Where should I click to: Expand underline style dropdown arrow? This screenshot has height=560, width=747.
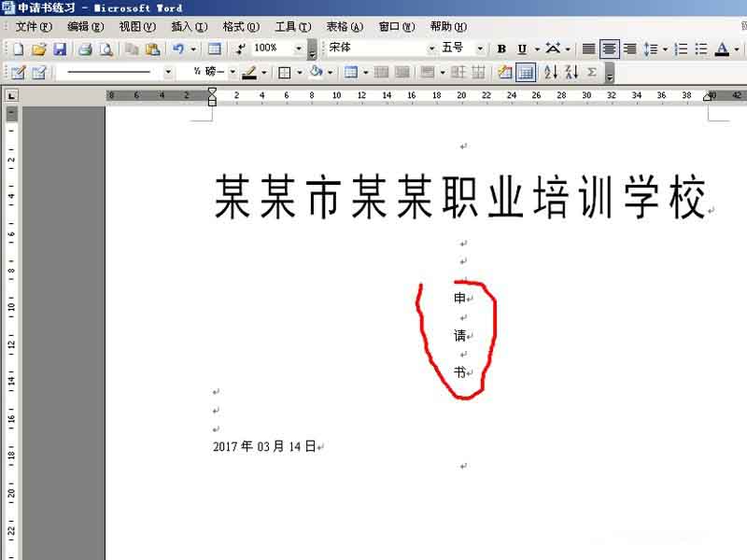pyautogui.click(x=537, y=49)
